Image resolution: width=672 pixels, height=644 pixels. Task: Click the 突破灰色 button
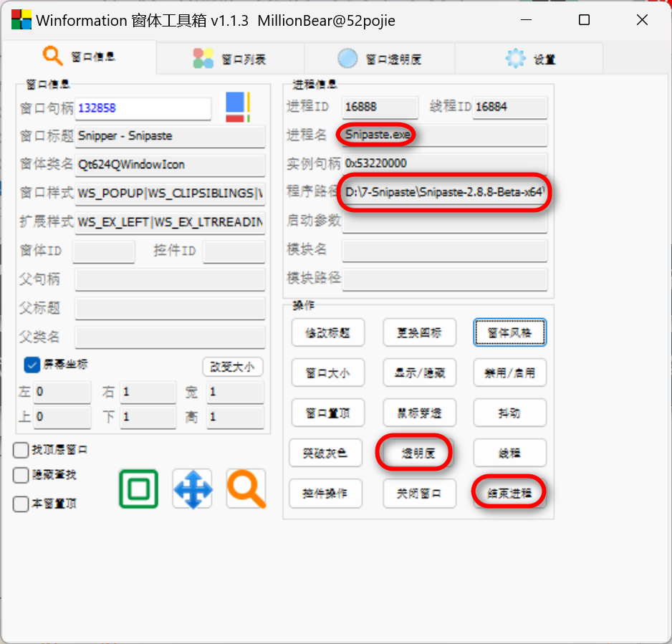325,453
